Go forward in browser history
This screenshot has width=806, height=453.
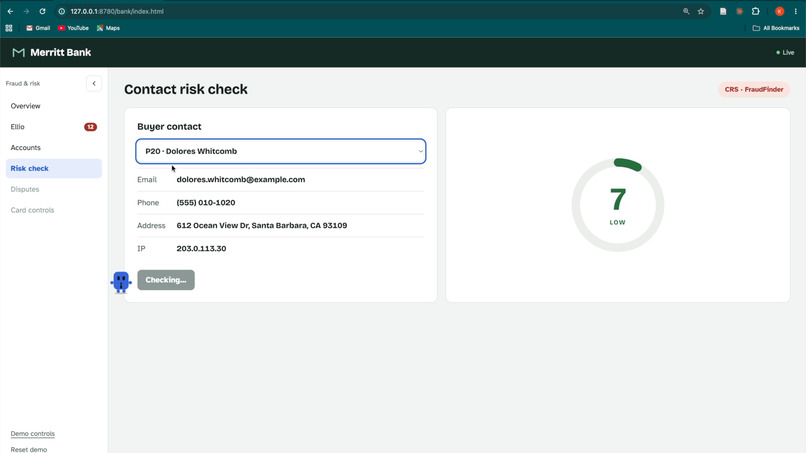pos(26,11)
